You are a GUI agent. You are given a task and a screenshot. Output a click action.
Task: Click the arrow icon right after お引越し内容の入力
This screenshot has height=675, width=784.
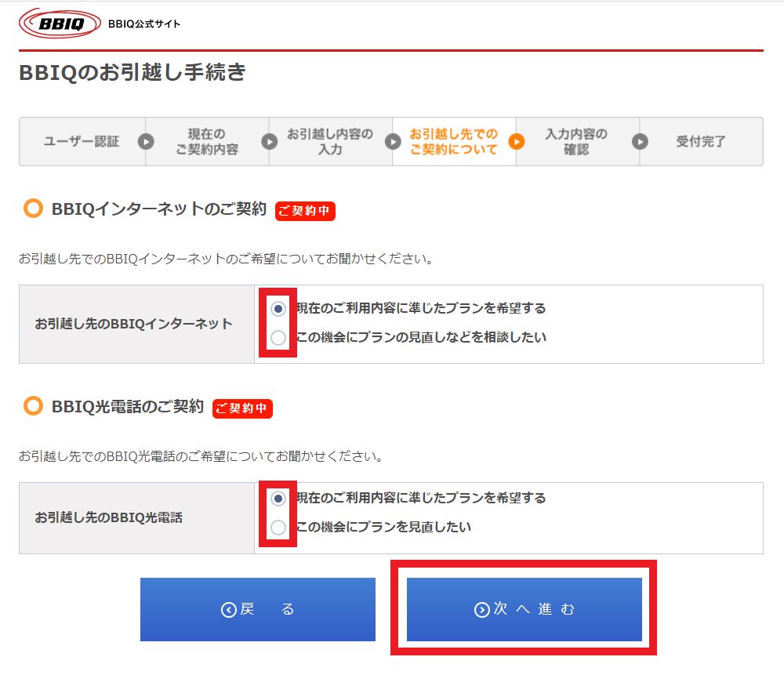pyautogui.click(x=393, y=142)
